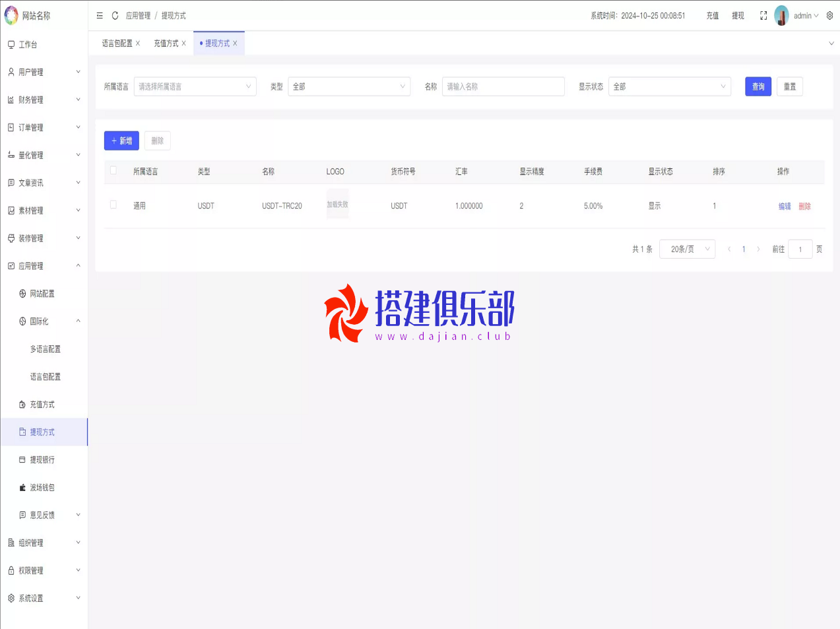The height and width of the screenshot is (629, 840).
Task: Open the admin user dropdown
Action: 806,16
